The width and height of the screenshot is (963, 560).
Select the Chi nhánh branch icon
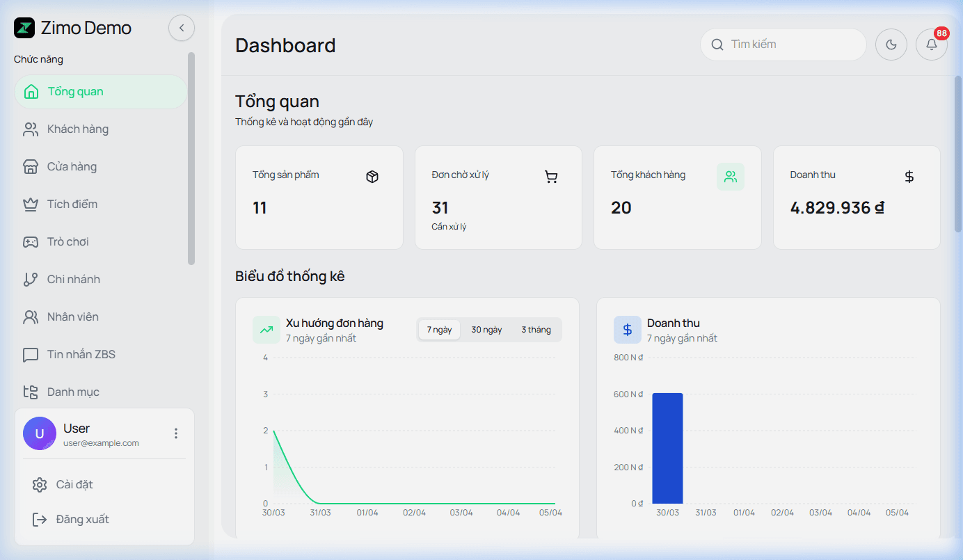(x=30, y=279)
